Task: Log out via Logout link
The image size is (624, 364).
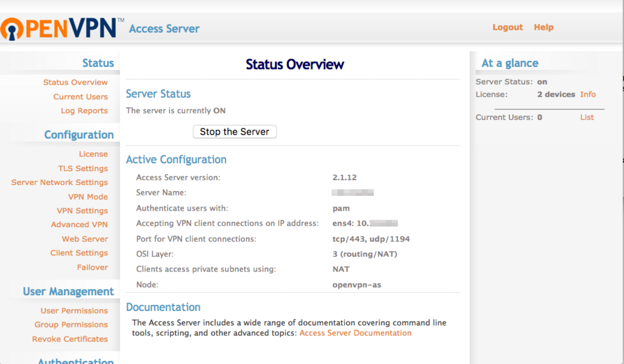Action: 508,27
